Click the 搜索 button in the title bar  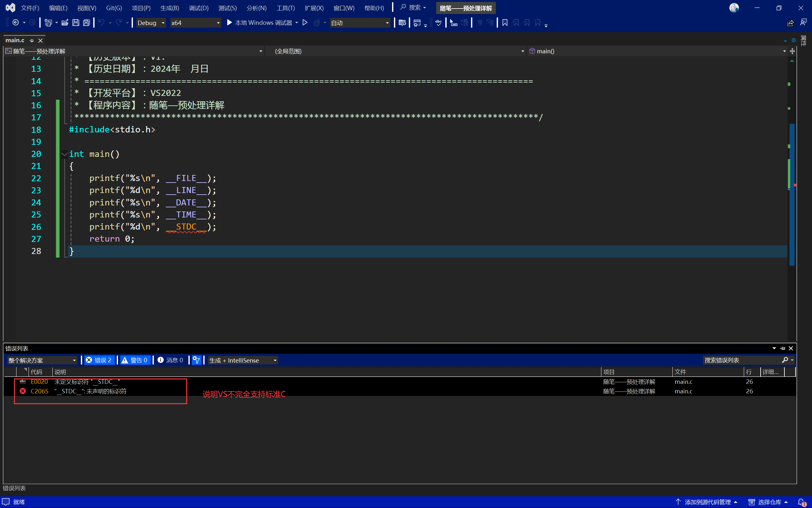click(x=413, y=7)
